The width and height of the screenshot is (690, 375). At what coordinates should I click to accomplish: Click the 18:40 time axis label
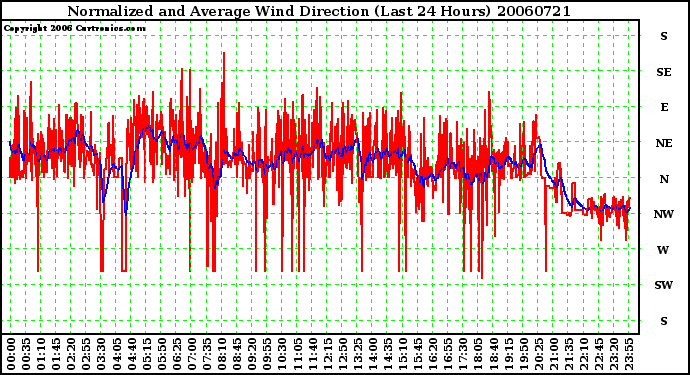(493, 354)
